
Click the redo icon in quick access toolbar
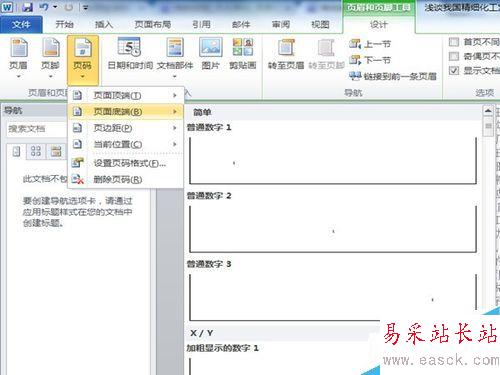coord(69,7)
